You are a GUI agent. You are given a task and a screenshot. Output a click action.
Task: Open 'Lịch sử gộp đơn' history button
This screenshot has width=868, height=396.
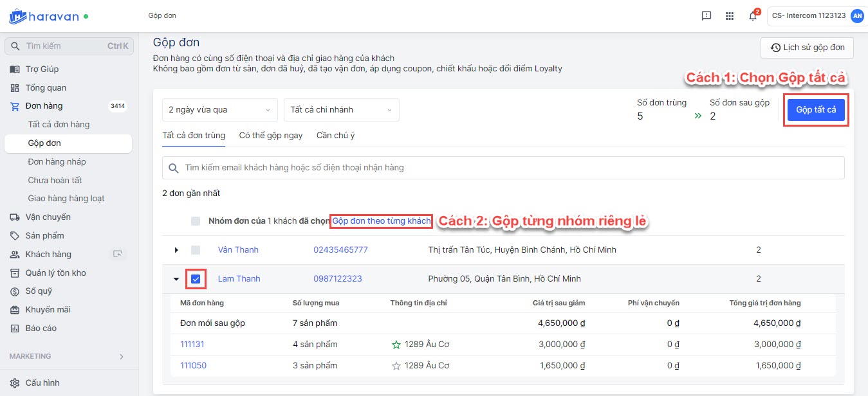click(x=807, y=48)
